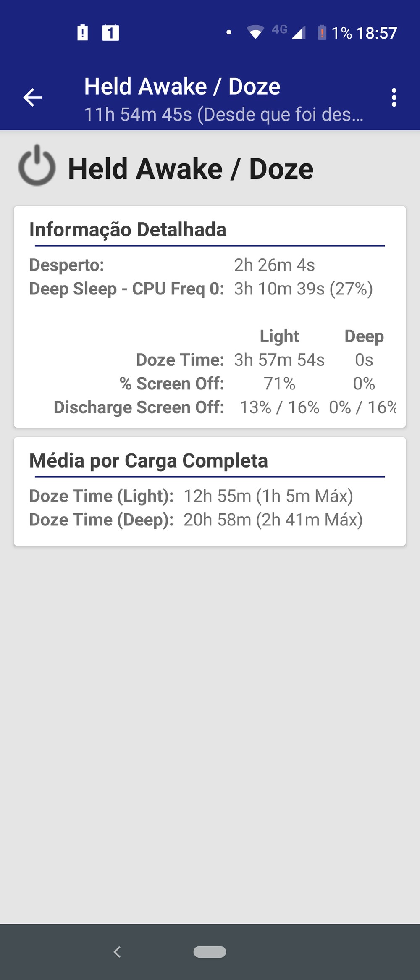Tap the Held Awake / Doze toolbar title

182,87
